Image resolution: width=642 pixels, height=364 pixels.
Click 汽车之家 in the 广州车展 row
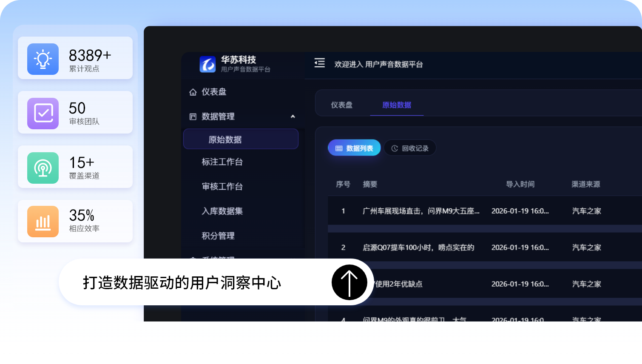(587, 211)
